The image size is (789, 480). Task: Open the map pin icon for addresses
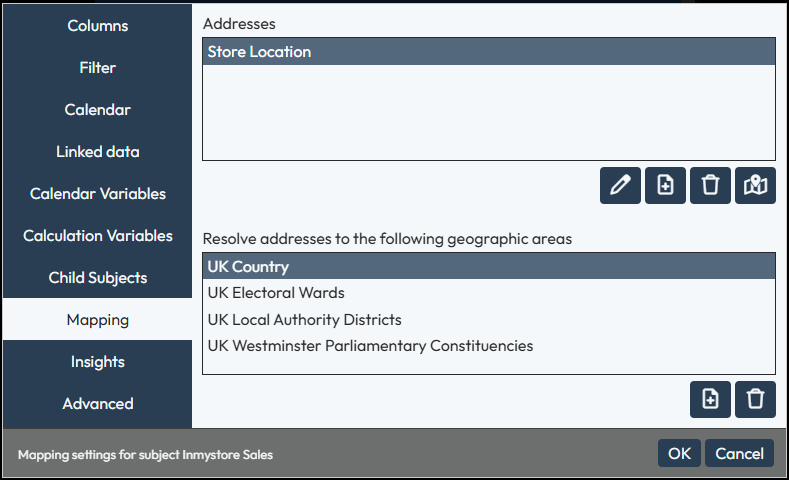coord(755,185)
